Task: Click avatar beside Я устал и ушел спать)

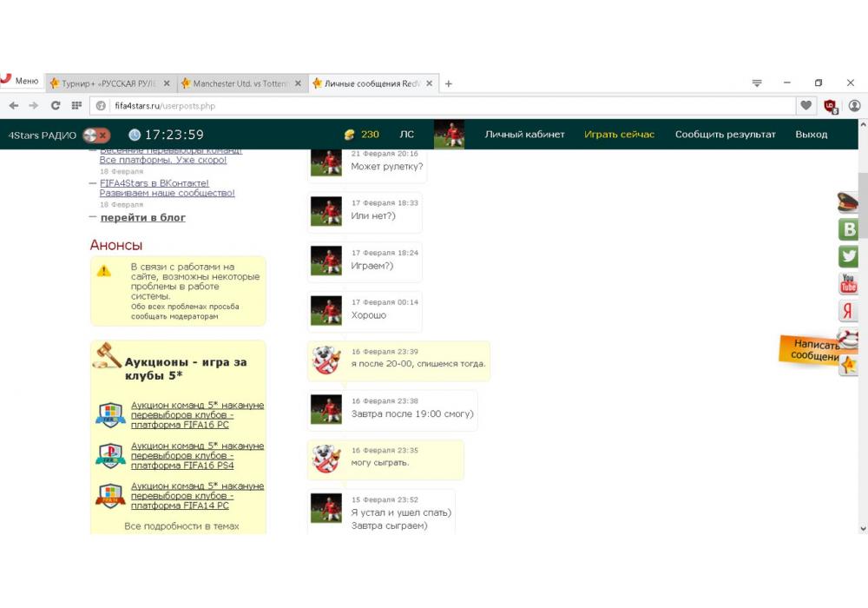Action: [326, 508]
